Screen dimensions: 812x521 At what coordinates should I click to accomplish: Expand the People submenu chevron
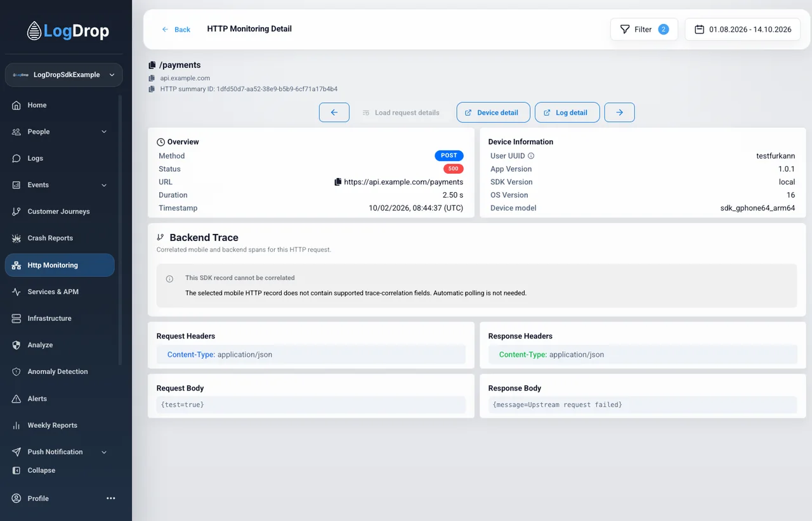104,132
